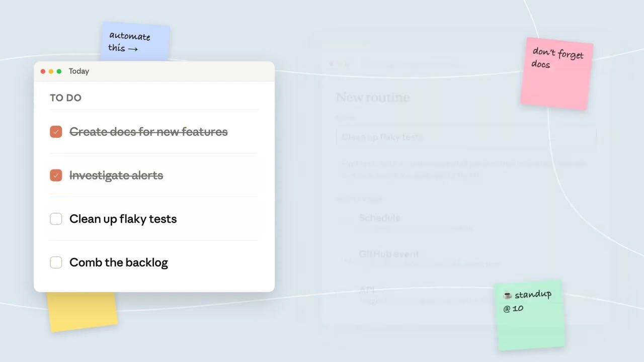Screen dimensions: 644x362
Task: Click the TO DO list heading
Action: coord(65,98)
